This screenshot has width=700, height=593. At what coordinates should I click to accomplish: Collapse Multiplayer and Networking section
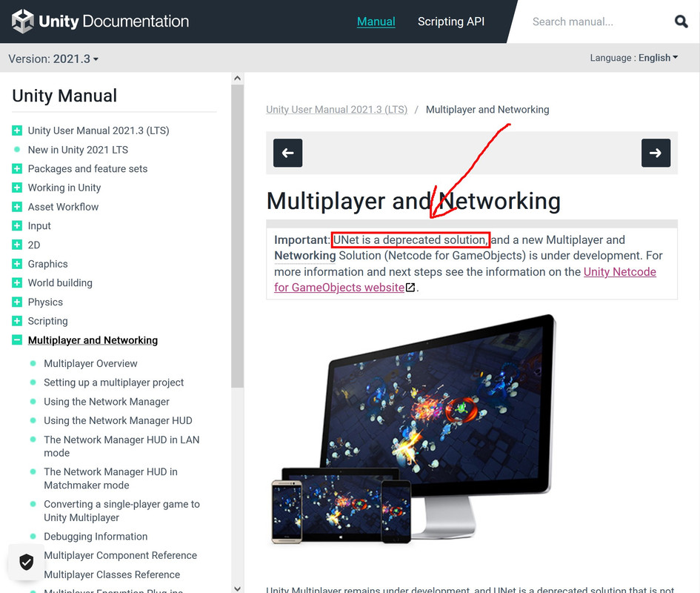pyautogui.click(x=17, y=340)
